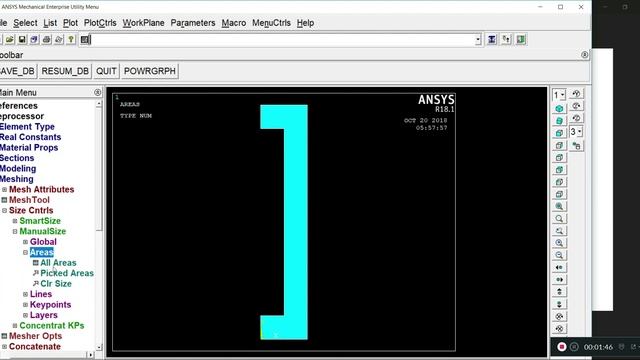Screen dimensions: 640x360
Task: Open the WorkPlane menu
Action: (x=144, y=23)
